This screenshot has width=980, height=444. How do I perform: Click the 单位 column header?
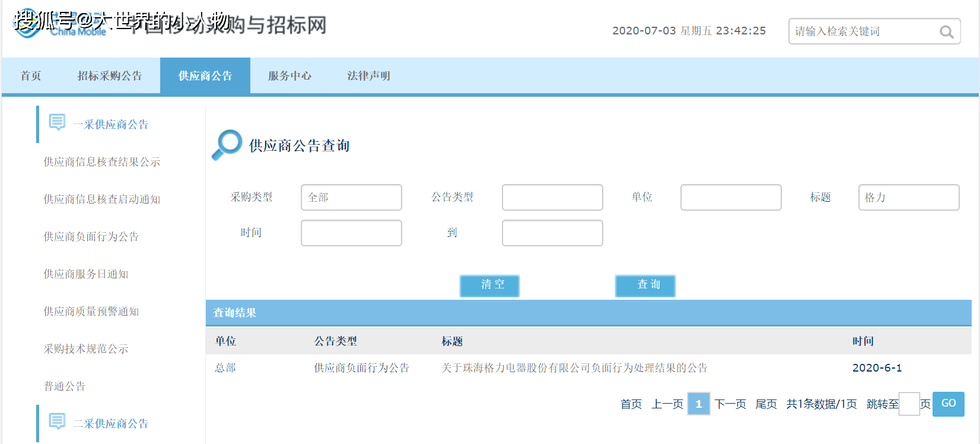click(225, 341)
